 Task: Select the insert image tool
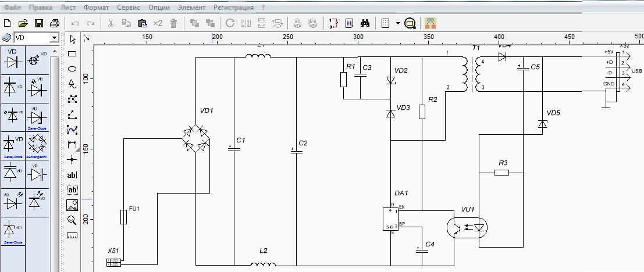(x=72, y=205)
